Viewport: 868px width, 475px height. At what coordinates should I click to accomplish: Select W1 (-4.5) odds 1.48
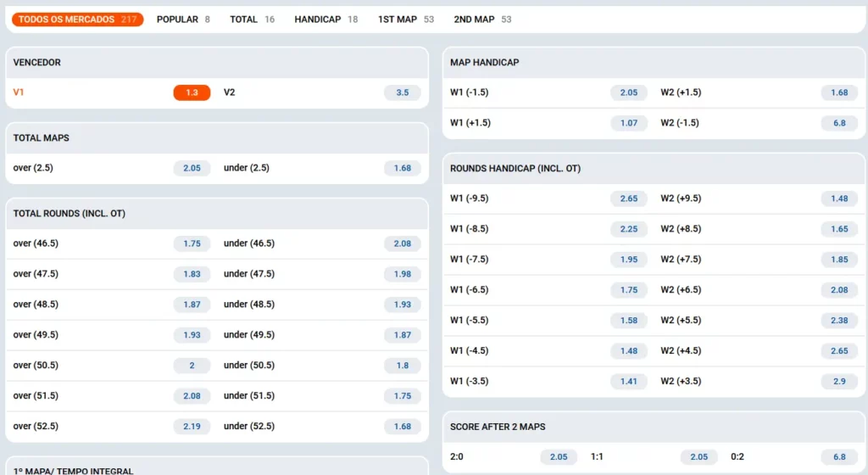click(x=629, y=350)
